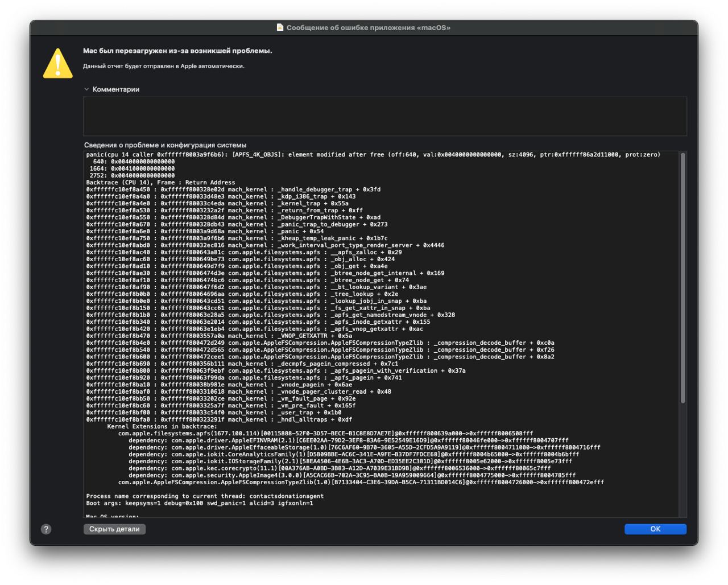This screenshot has height=585, width=728.
Task: Open help via the question mark button
Action: (46, 529)
